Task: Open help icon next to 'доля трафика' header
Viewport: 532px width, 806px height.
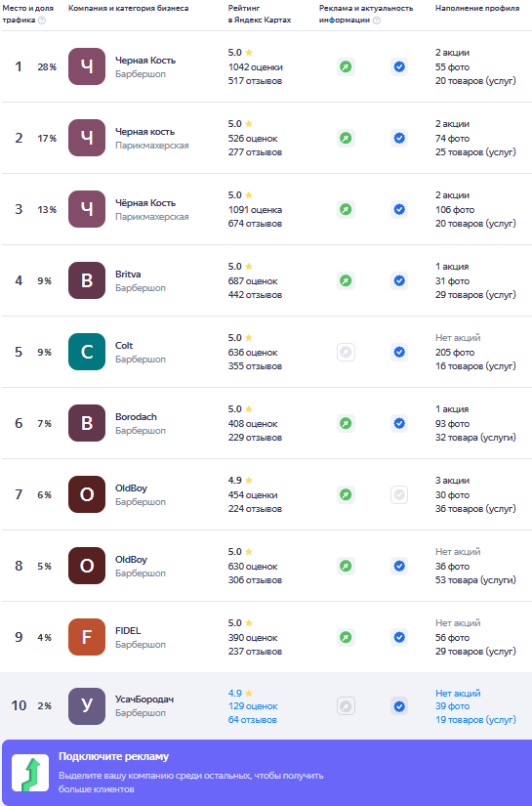Action: point(42,21)
